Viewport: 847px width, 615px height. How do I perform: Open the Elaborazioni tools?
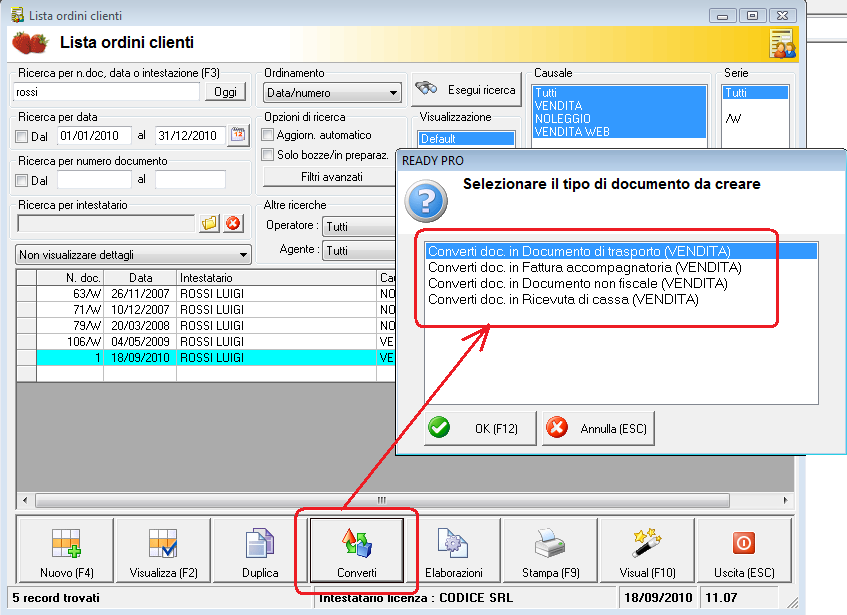453,550
